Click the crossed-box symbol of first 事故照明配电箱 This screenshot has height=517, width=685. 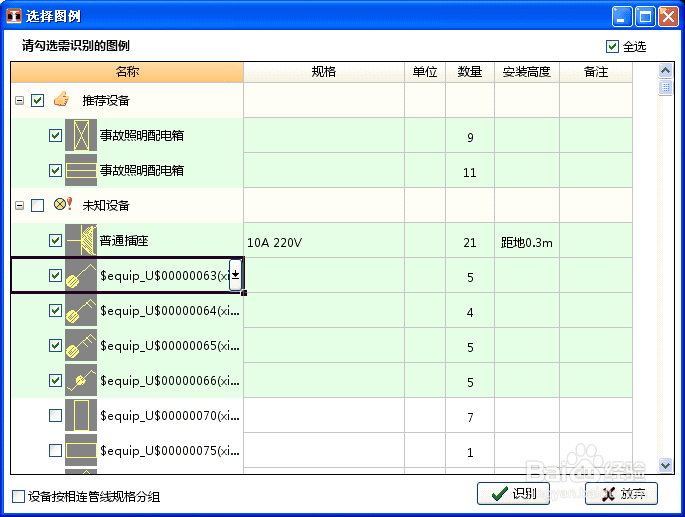click(81, 135)
